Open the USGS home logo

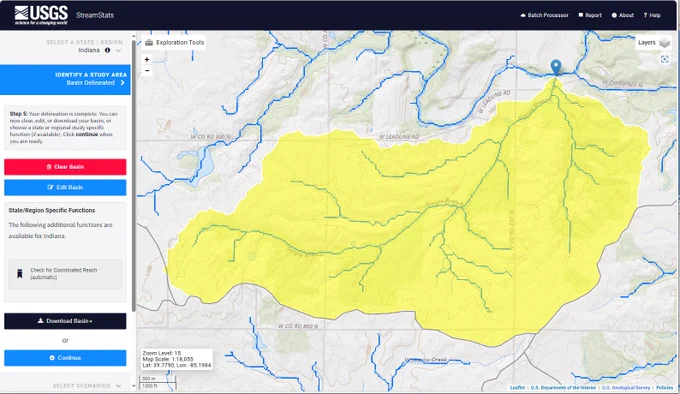41,15
